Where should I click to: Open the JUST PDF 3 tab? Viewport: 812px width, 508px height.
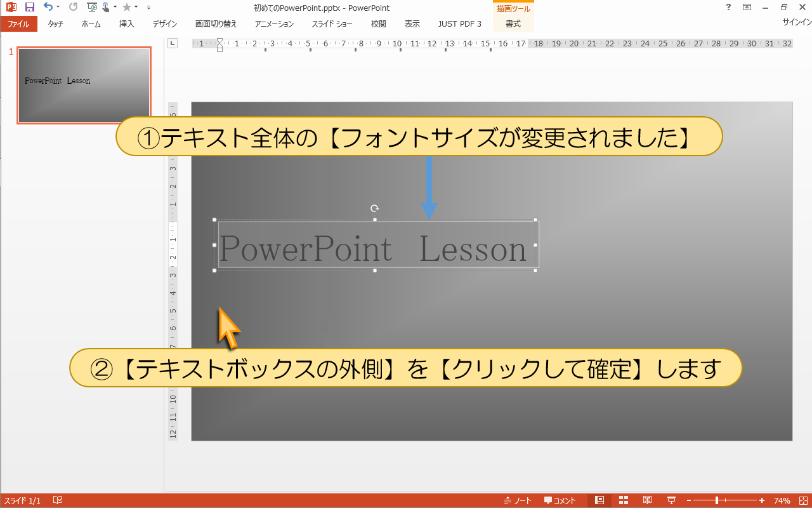tap(460, 24)
